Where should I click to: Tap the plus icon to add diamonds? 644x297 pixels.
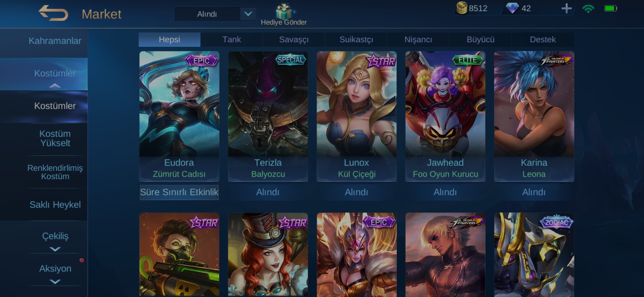tap(566, 9)
